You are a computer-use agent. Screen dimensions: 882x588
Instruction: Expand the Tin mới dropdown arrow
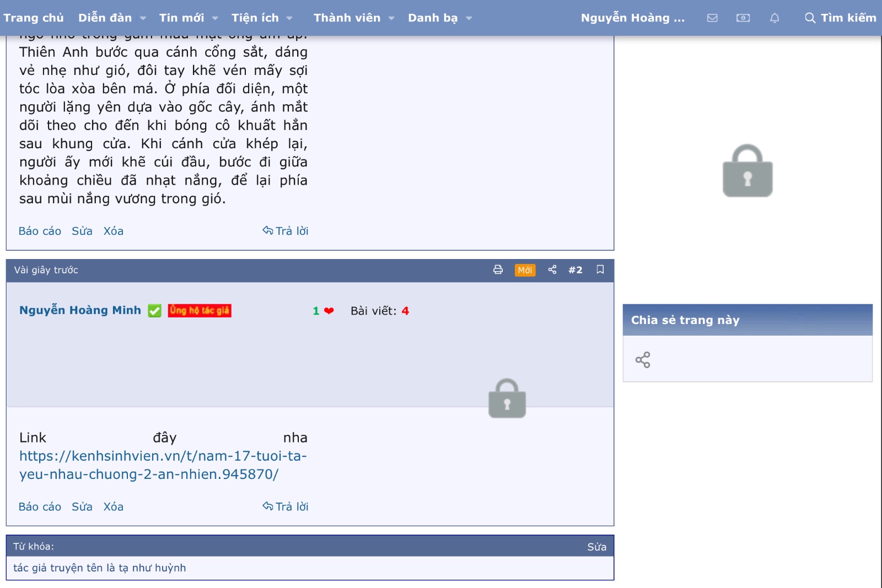pos(215,18)
